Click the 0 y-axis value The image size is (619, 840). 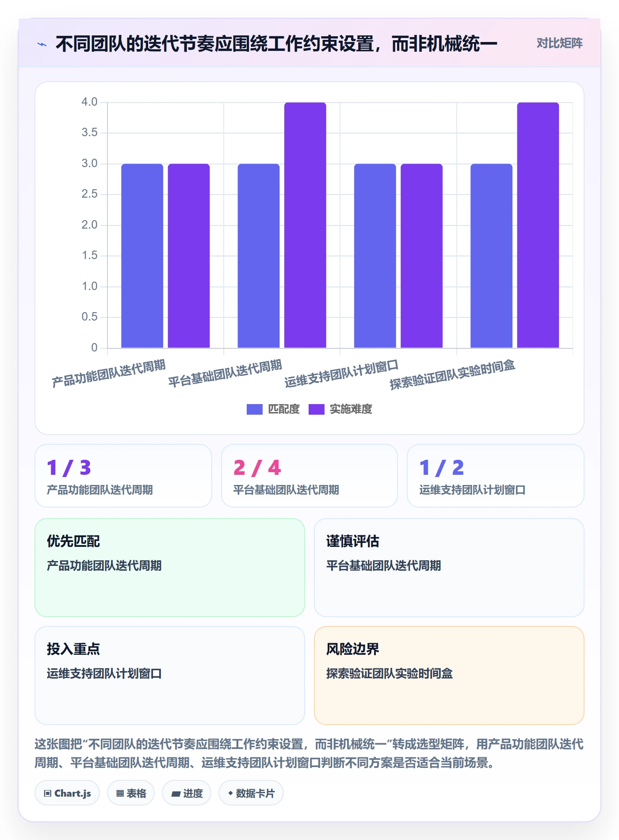94,348
